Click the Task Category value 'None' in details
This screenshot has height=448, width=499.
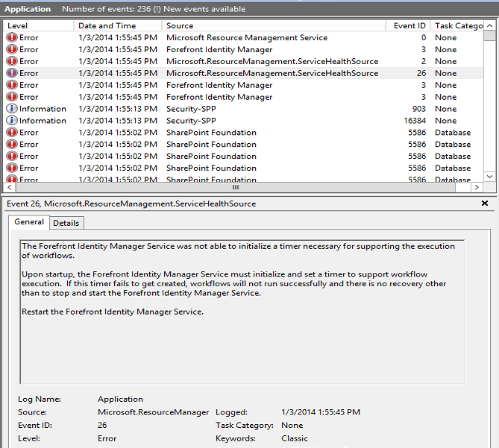click(x=292, y=425)
